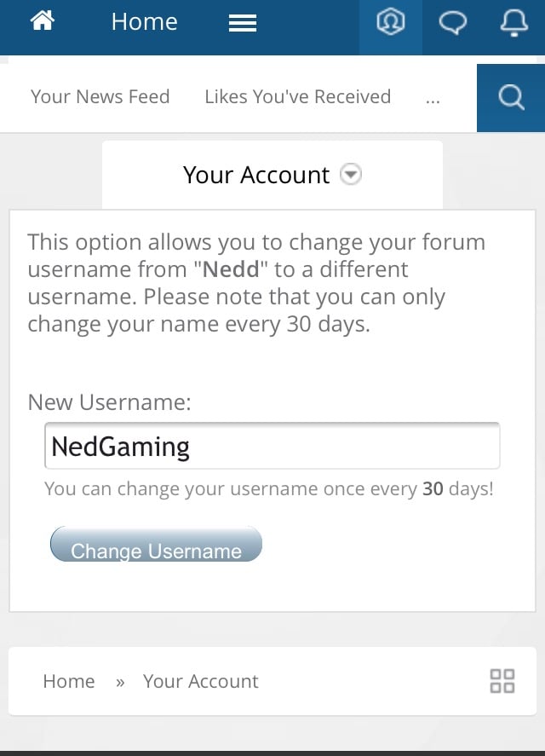Click the Change Username button

(x=156, y=544)
